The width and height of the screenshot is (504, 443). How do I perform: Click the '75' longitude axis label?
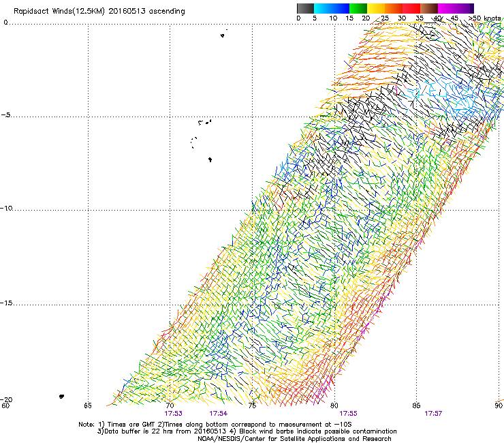(x=253, y=406)
